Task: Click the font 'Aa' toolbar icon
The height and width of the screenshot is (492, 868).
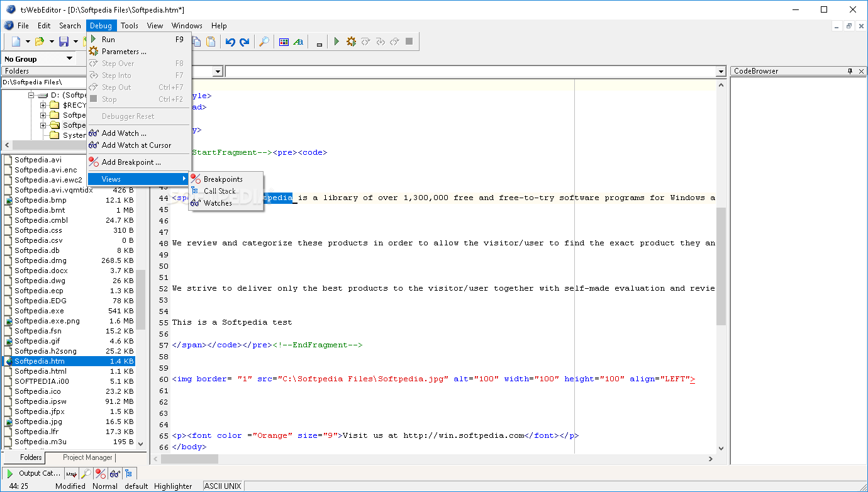Action: click(298, 42)
